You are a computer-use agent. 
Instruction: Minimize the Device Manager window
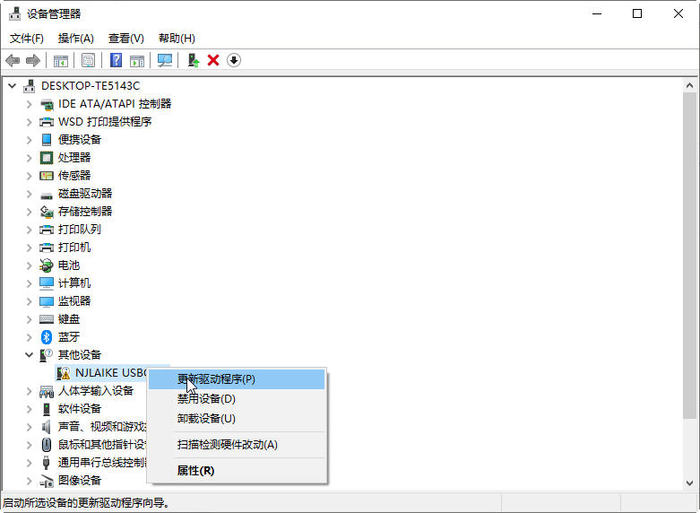(x=597, y=14)
